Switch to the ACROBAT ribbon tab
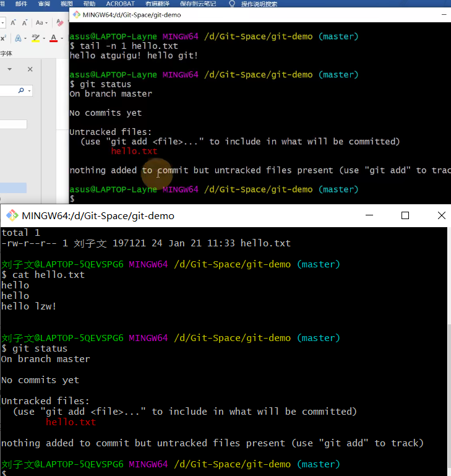 [x=120, y=4]
